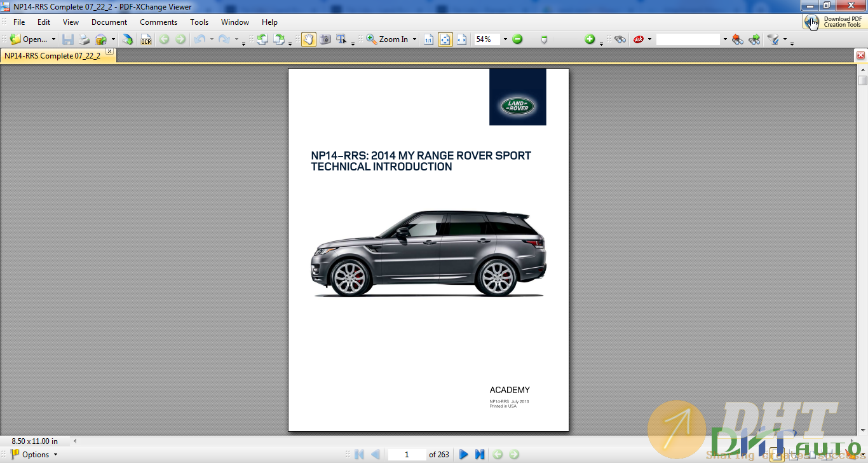Select the Hand tool
Screen dimensions: 868x463
click(x=309, y=39)
